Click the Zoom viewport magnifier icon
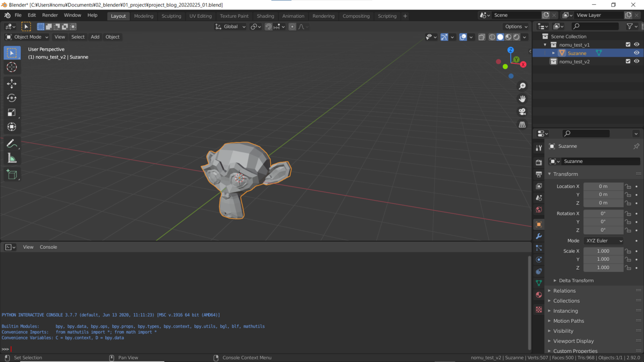Screen dimensions: 644x362 tap(522, 86)
